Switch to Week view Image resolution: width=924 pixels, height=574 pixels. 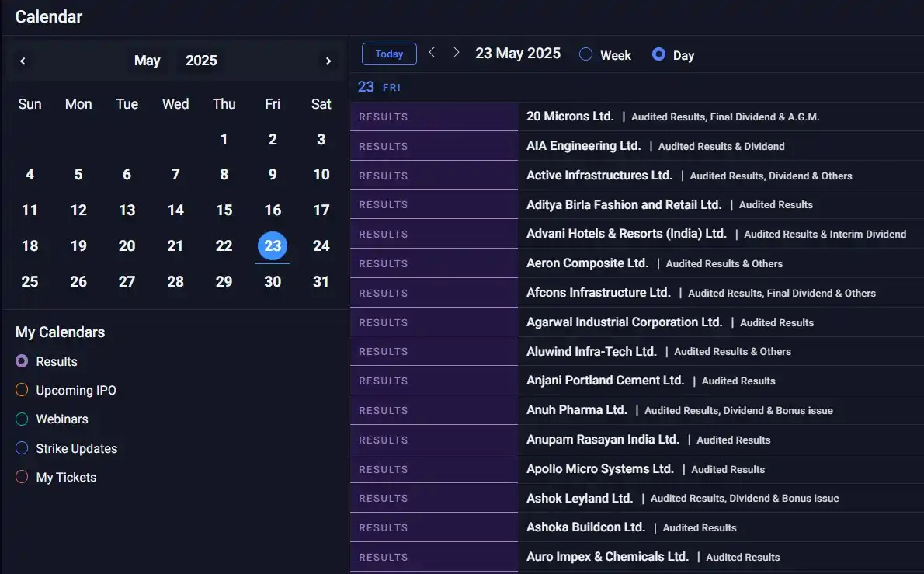pyautogui.click(x=585, y=55)
